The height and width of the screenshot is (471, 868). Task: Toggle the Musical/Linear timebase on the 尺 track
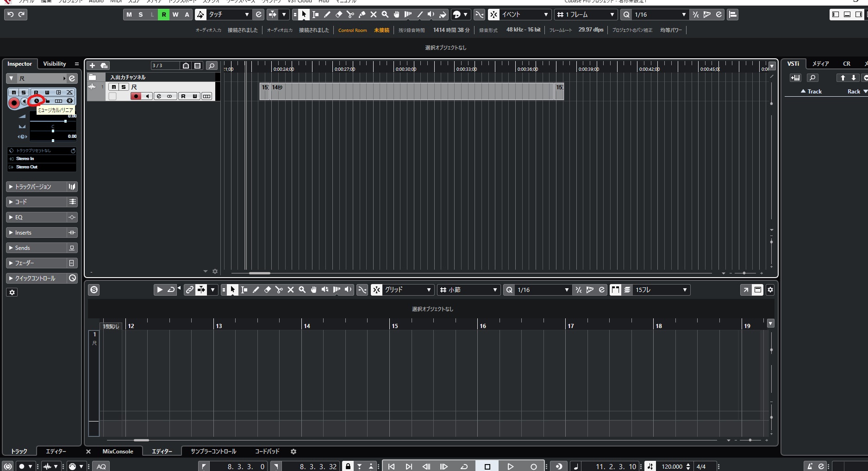[x=35, y=101]
